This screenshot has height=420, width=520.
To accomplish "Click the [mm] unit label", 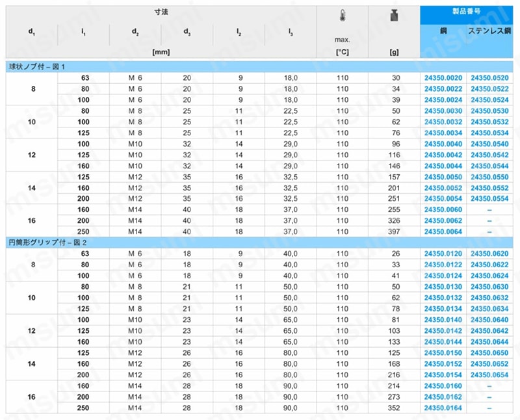I will 161,52.
